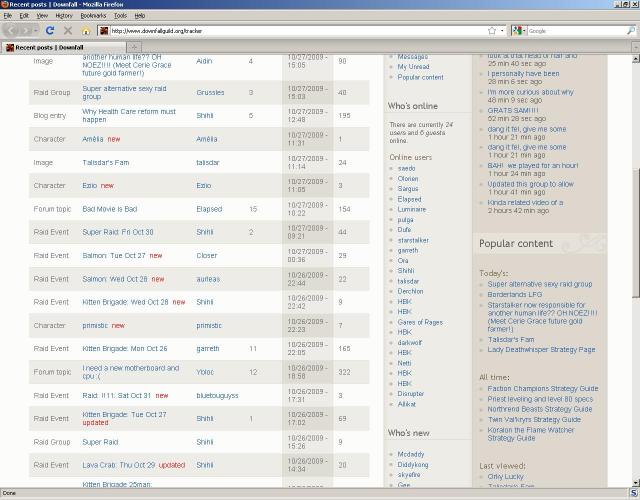Click the Google search input box
This screenshot has height=500, width=640.
coord(576,31)
